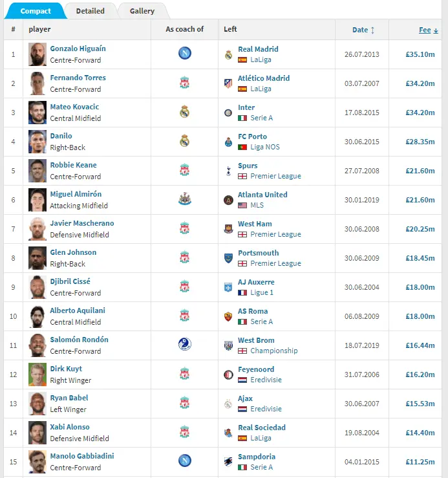Viewport: 448px width, 478px height.
Task: Sort table by Fee column
Action: point(425,30)
